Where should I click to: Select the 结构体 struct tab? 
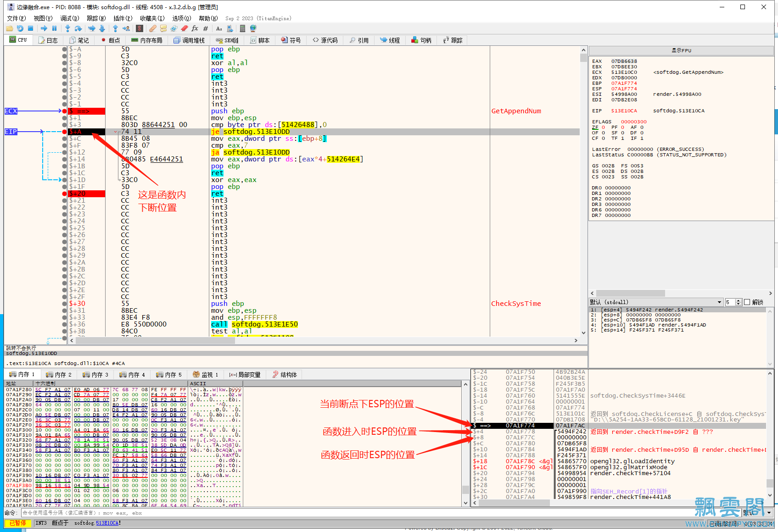[x=285, y=375]
